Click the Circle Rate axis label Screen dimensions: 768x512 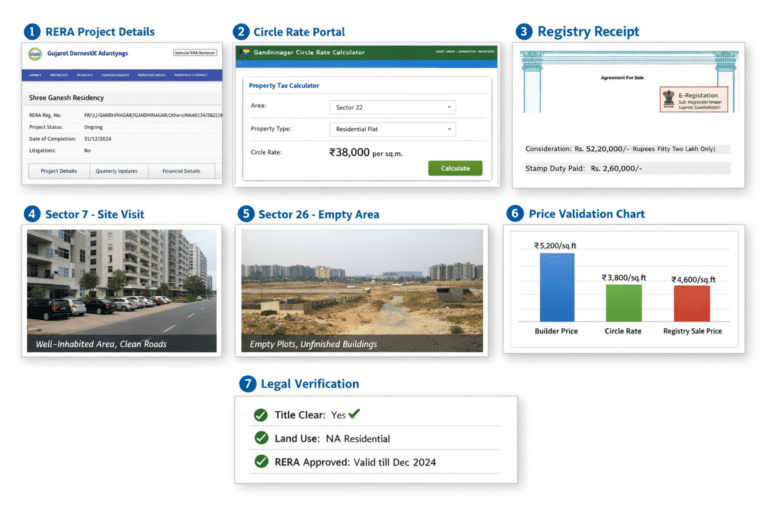623,331
